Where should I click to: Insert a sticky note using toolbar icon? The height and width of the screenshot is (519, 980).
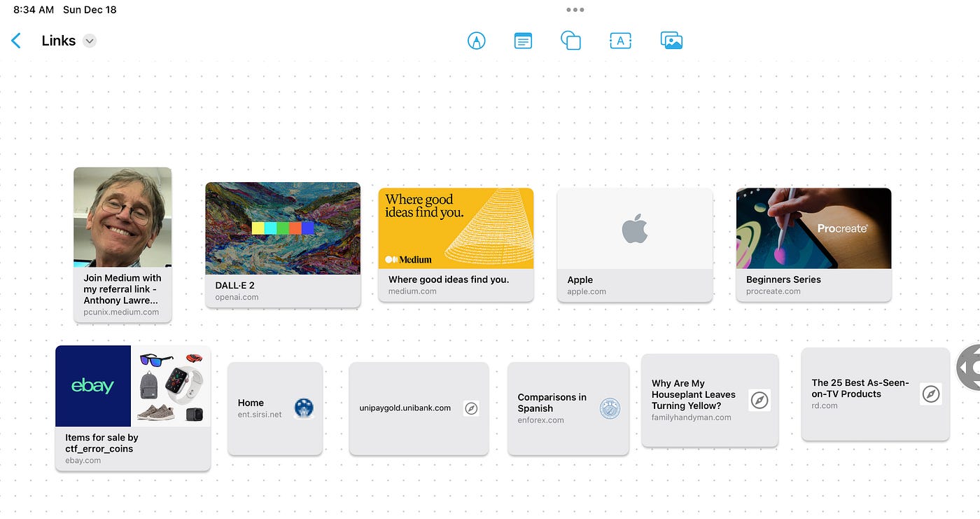click(523, 41)
